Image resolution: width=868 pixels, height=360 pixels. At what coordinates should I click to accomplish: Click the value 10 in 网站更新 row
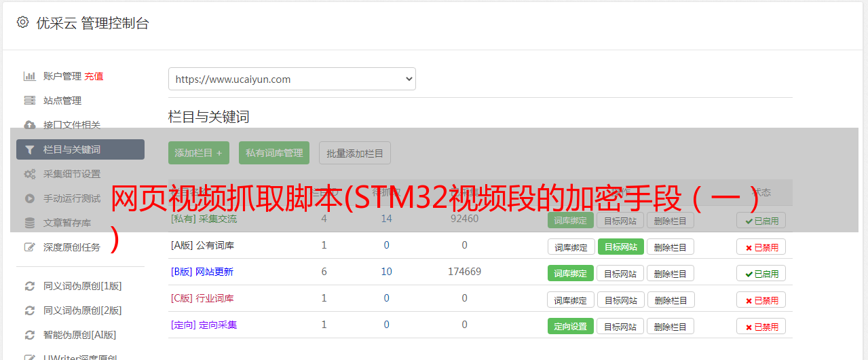(x=386, y=272)
